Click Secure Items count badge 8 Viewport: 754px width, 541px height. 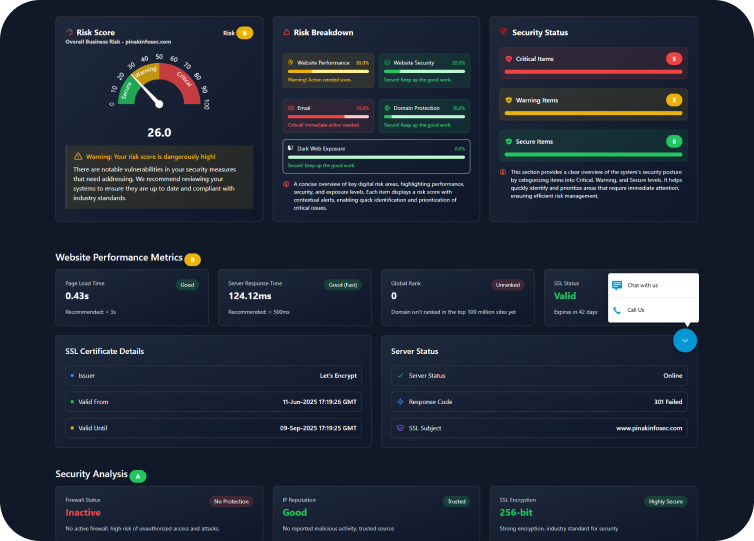point(674,141)
